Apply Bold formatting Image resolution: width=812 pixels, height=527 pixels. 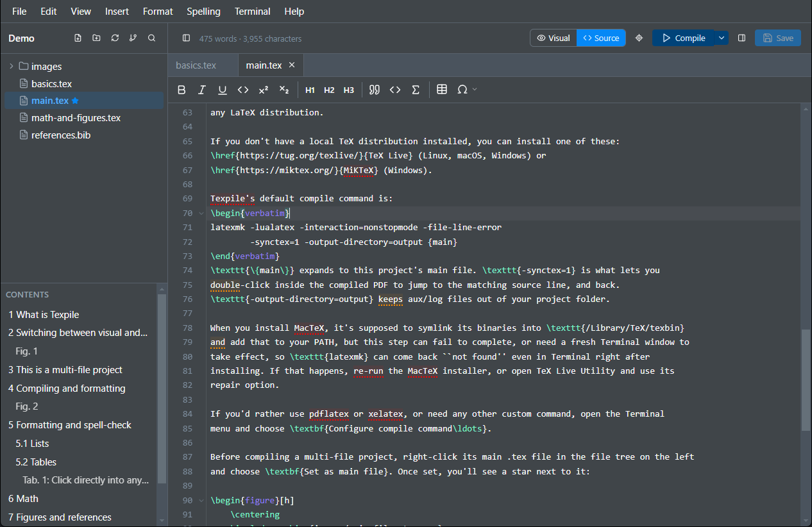pos(182,90)
